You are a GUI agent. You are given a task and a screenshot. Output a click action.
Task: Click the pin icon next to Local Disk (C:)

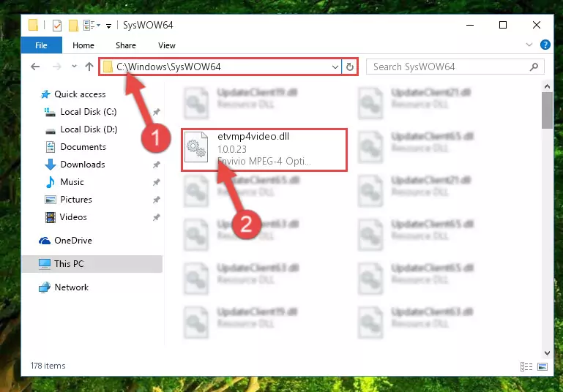156,112
